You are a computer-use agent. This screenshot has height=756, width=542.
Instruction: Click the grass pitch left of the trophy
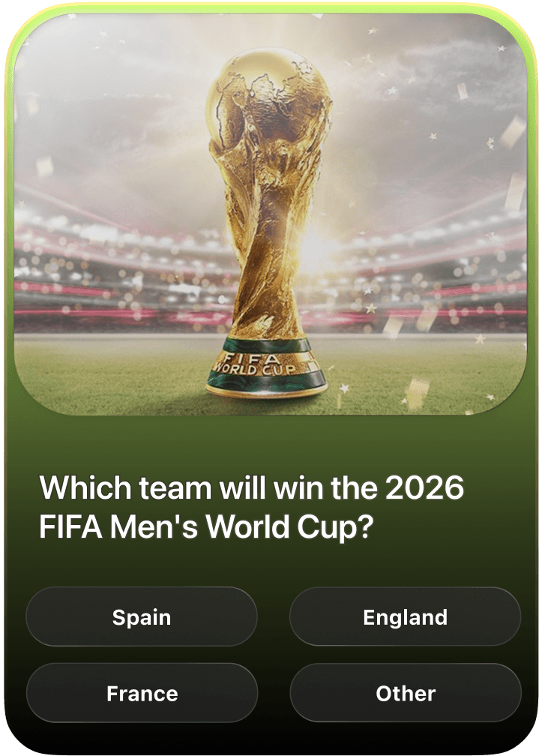[x=111, y=371]
